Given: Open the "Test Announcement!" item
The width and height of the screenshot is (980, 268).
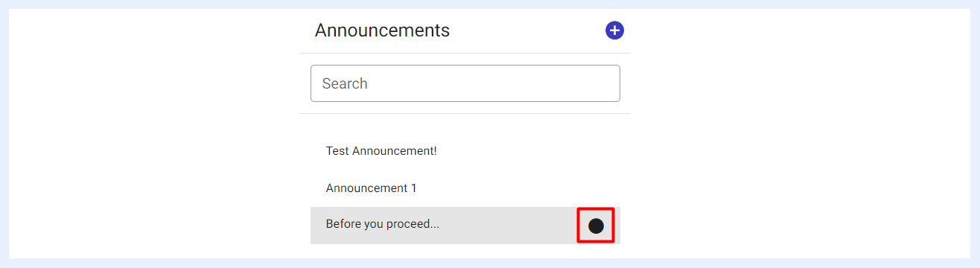Looking at the screenshot, I should 465,151.
